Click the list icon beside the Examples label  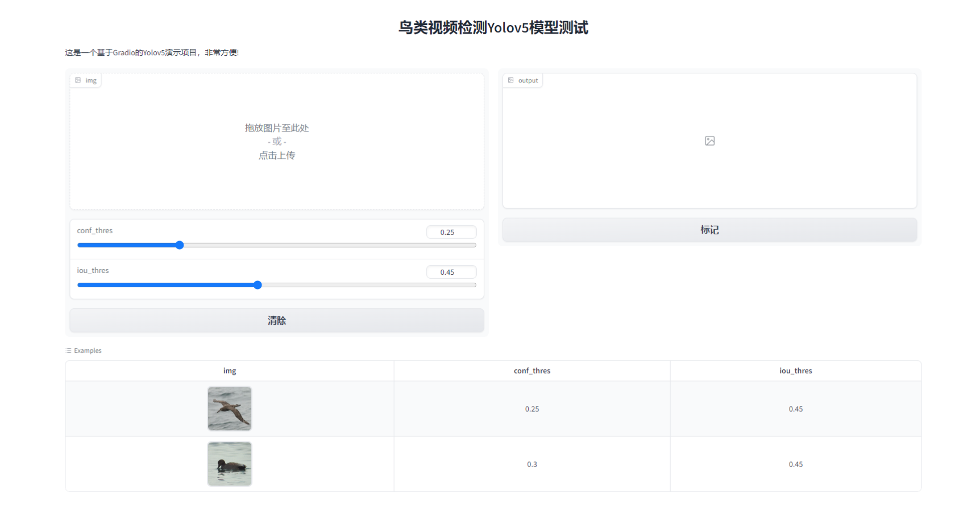point(68,350)
